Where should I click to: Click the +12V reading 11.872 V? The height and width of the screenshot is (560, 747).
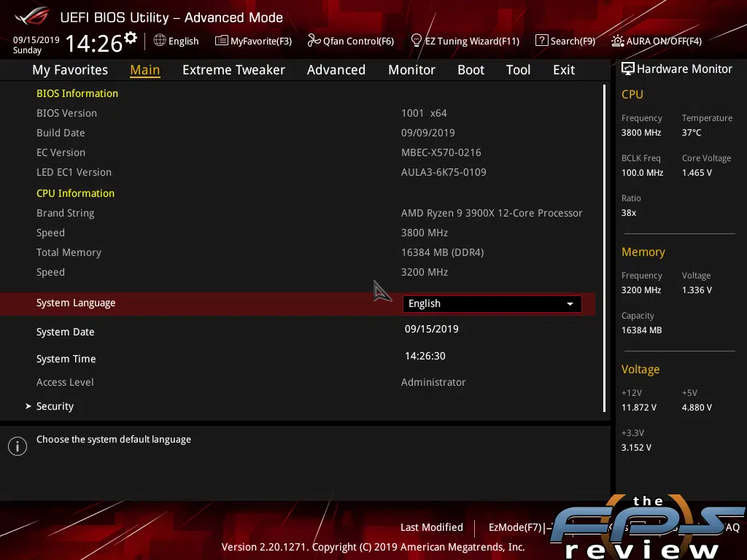tap(639, 407)
